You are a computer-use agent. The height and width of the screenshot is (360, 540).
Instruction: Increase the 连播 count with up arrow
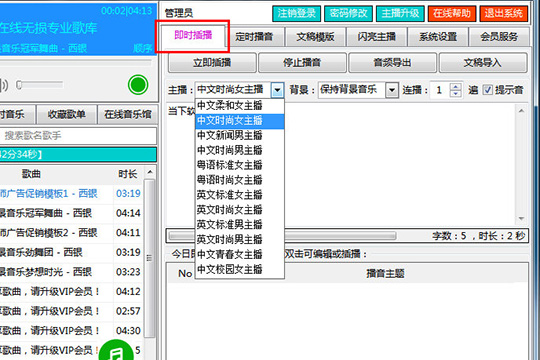pos(456,87)
